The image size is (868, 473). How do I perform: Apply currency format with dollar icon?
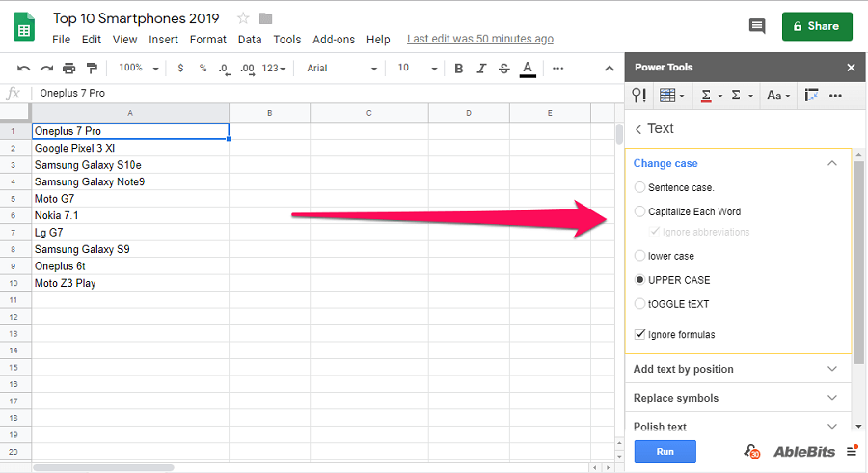pos(180,69)
